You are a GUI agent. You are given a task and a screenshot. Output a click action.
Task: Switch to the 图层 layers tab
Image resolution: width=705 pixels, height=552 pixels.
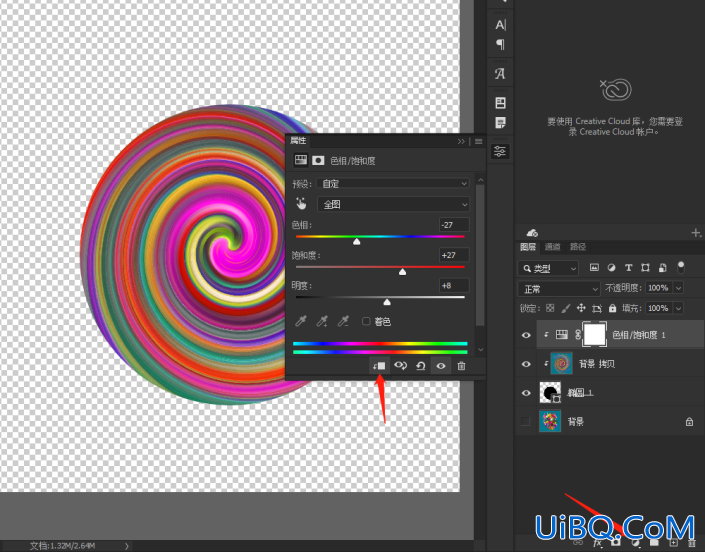(x=528, y=247)
